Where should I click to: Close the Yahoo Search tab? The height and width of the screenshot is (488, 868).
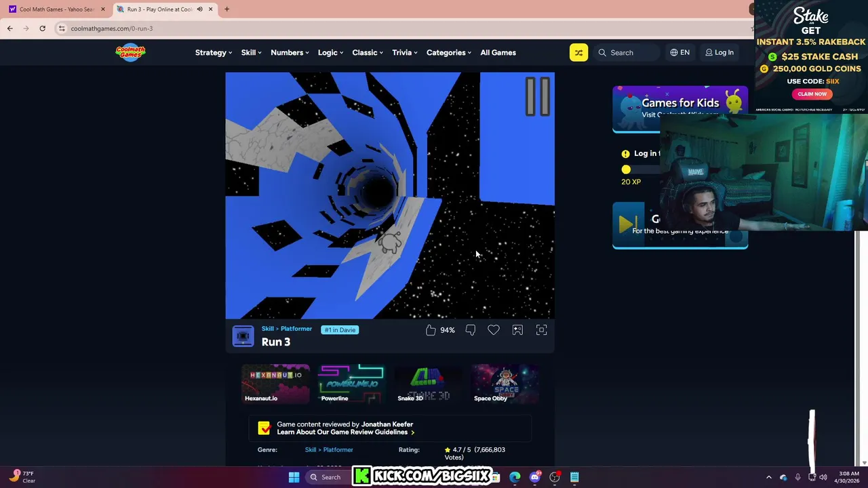tap(103, 9)
